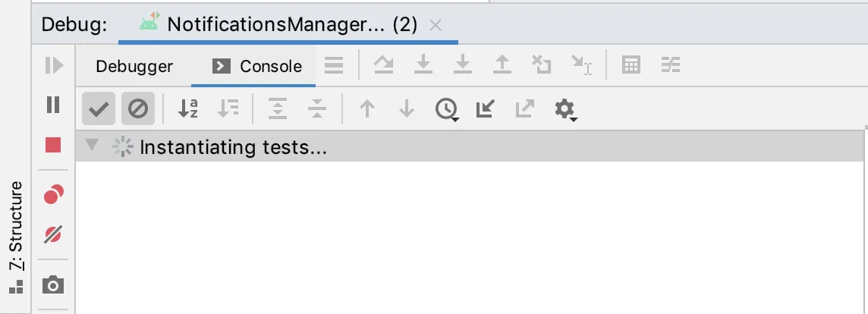
Task: Pause the running debug program
Action: (53, 105)
